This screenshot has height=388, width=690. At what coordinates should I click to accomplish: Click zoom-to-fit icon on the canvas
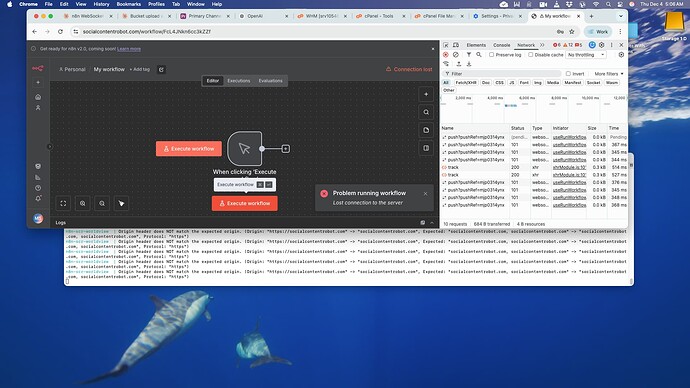(x=63, y=203)
